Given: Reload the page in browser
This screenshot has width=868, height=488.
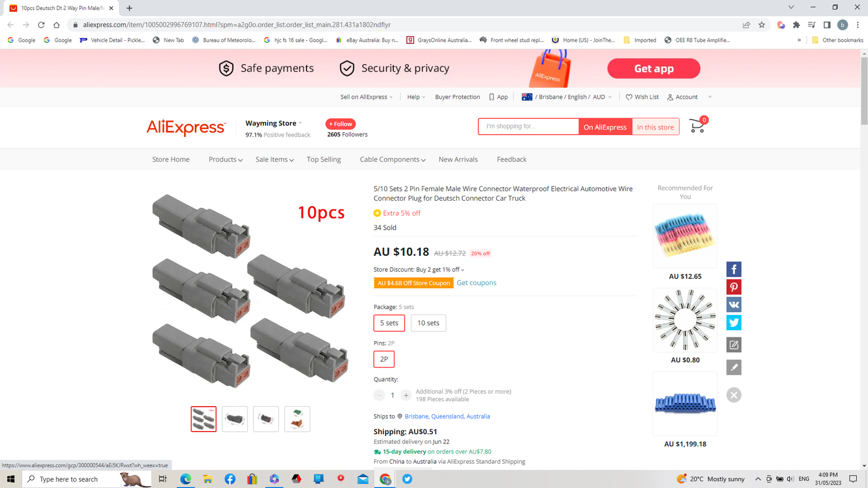Looking at the screenshot, I should point(41,24).
